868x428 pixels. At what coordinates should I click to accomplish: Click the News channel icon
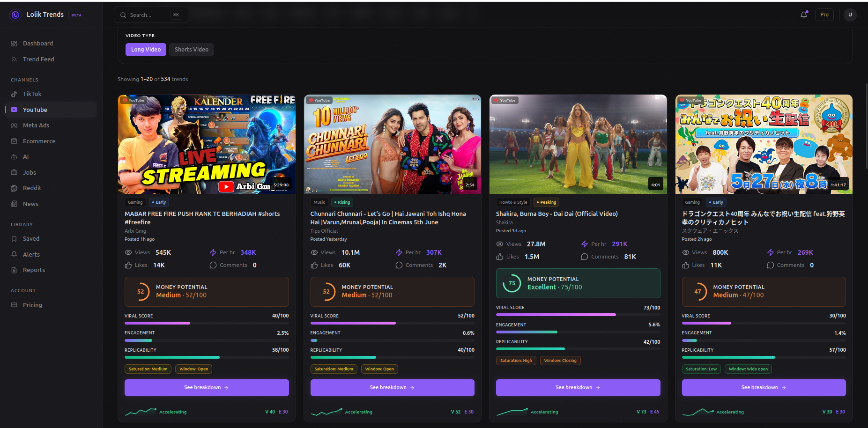click(14, 204)
